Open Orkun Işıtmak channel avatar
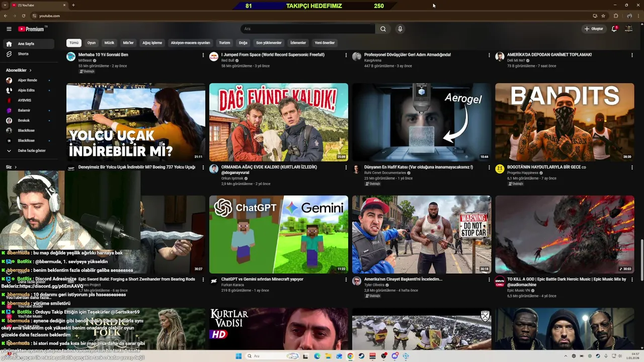The height and width of the screenshot is (362, 644). point(214,169)
